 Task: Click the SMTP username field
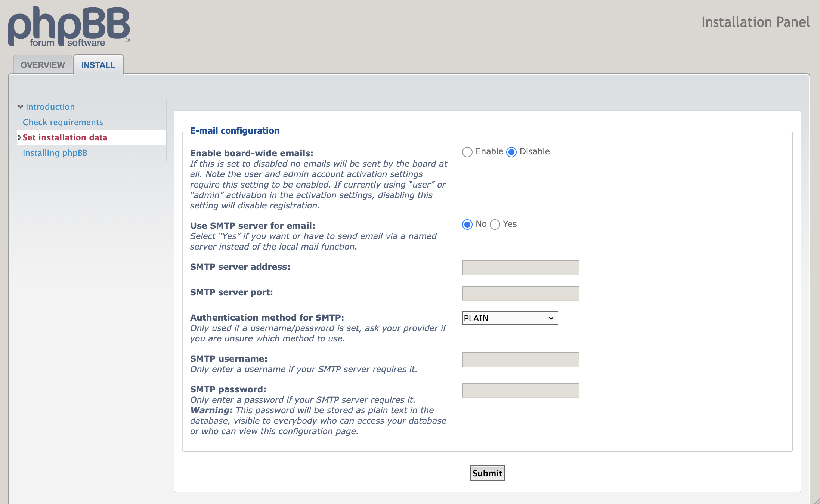[x=520, y=359]
